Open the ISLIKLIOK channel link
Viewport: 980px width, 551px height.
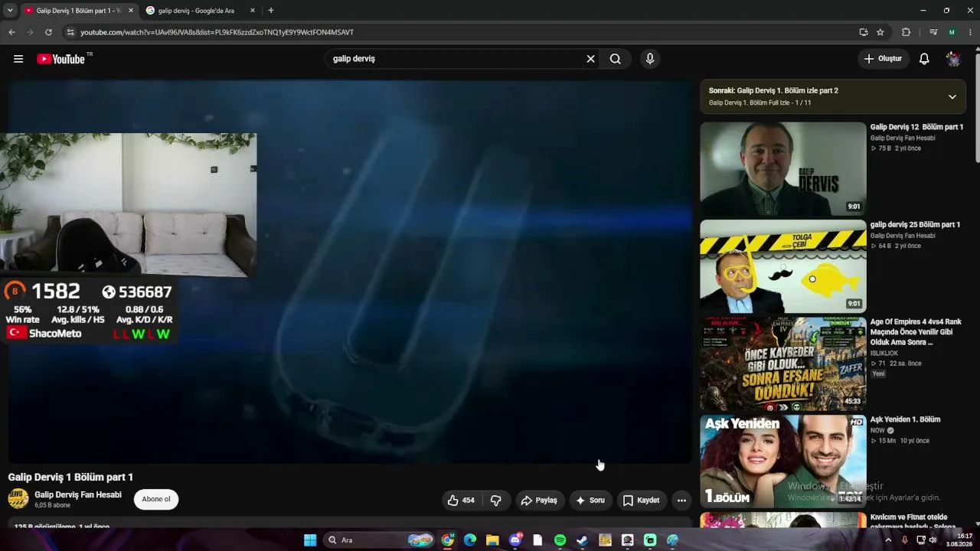[884, 354]
